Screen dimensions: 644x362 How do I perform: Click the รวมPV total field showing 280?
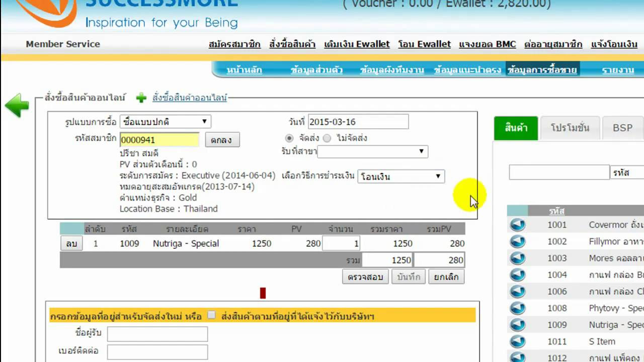click(439, 260)
